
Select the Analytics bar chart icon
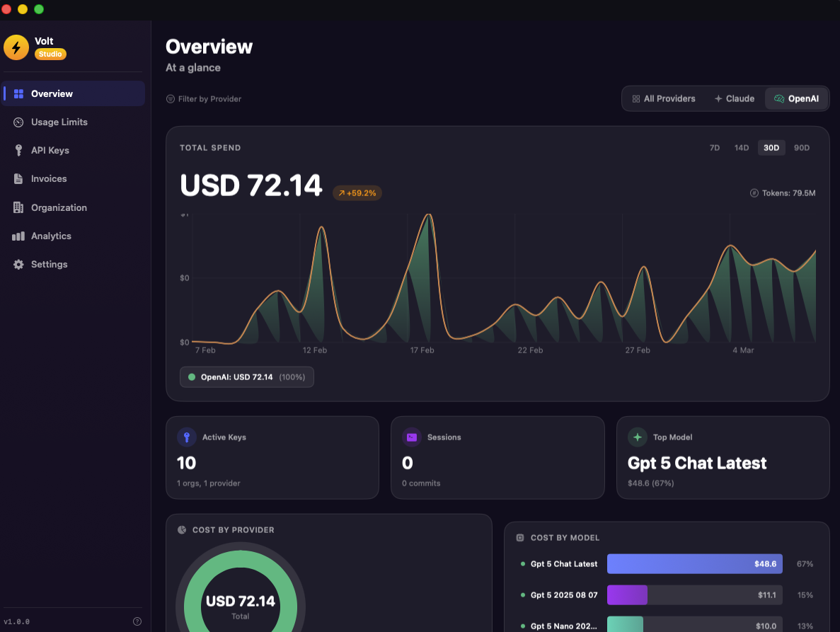tap(18, 236)
